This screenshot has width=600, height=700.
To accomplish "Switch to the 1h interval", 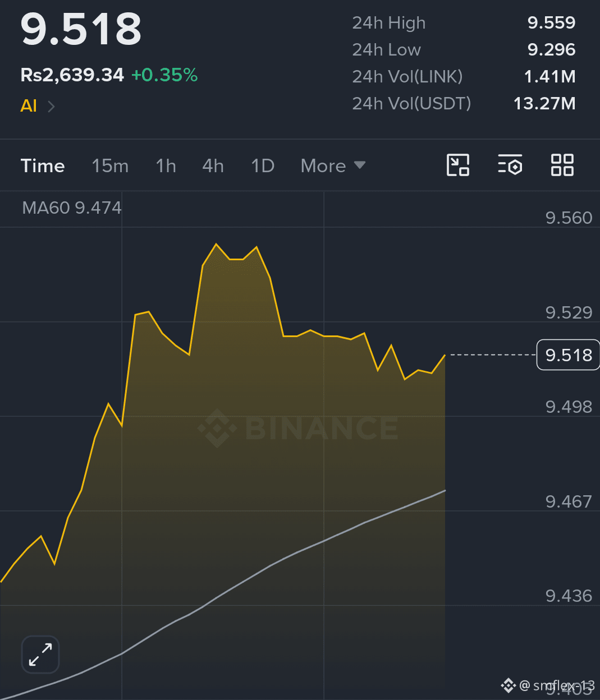I will coord(166,165).
